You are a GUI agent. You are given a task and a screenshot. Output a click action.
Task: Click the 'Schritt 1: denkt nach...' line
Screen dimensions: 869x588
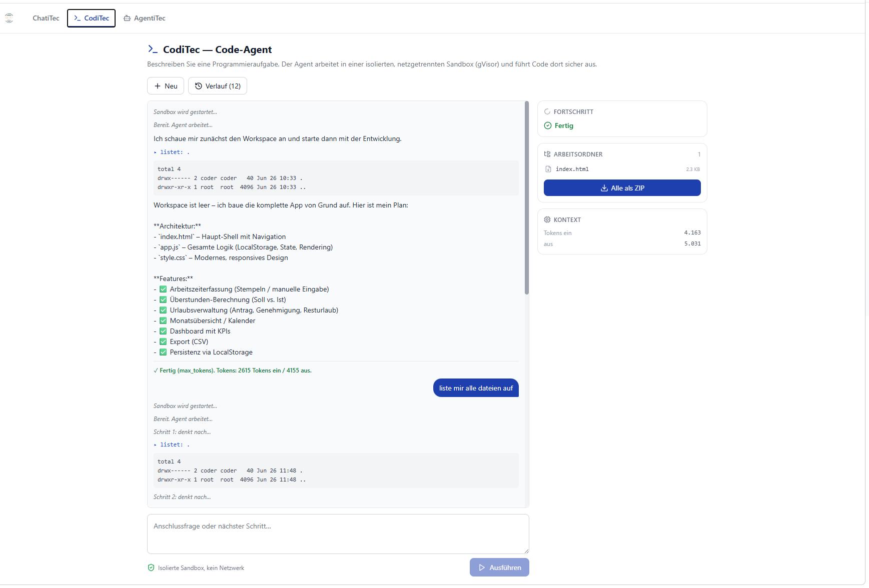point(182,432)
